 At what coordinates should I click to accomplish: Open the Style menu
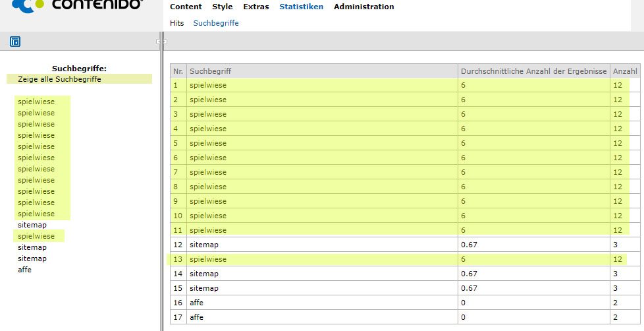point(222,7)
